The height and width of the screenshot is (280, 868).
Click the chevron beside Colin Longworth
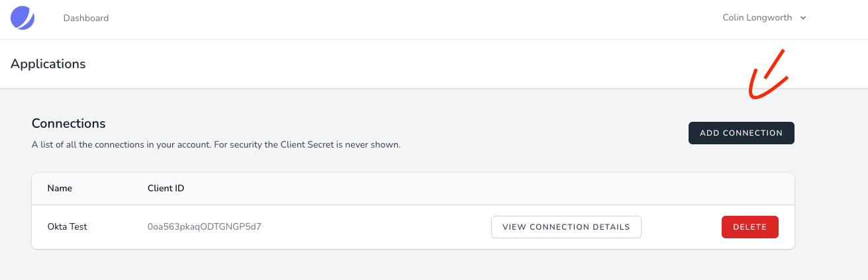point(803,18)
